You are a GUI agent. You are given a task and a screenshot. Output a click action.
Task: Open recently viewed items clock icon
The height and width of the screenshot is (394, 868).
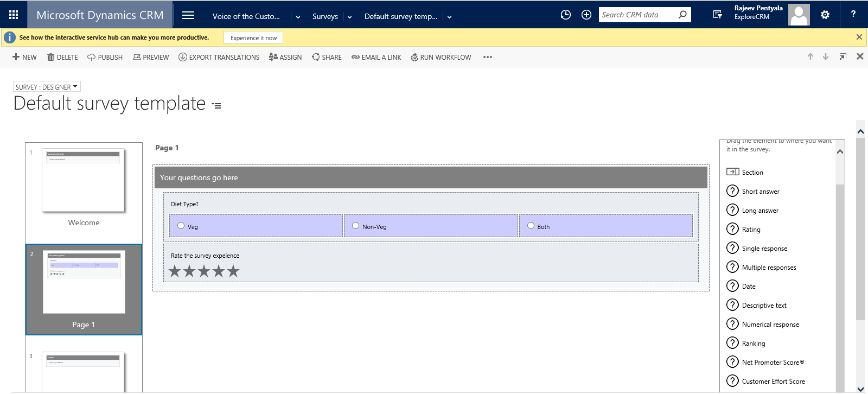(x=565, y=15)
